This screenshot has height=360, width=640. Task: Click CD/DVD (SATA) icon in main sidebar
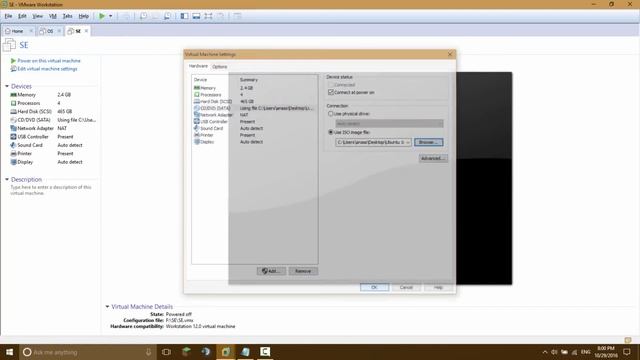coord(13,120)
